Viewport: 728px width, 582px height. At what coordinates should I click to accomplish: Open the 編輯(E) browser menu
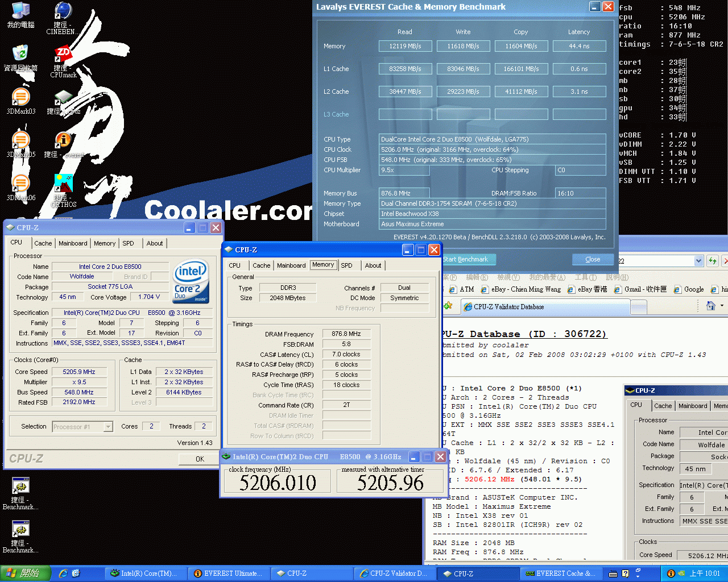point(477,277)
